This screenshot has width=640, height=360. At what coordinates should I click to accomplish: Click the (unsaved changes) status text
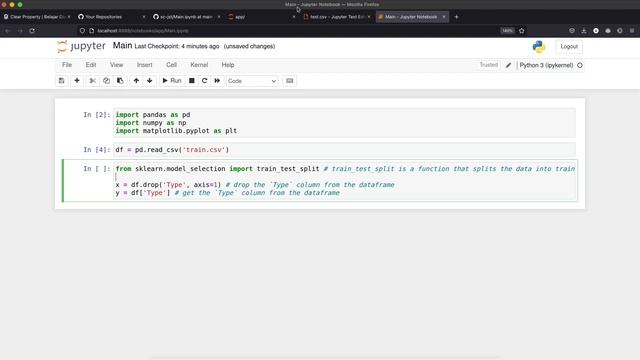(x=249, y=47)
